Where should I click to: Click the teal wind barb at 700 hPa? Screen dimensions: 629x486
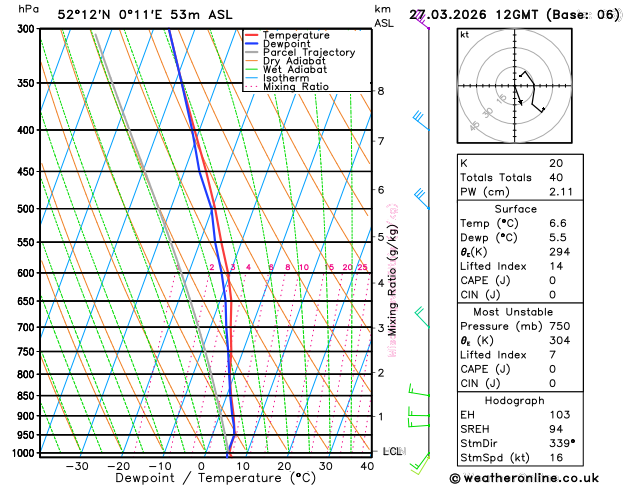(x=422, y=317)
